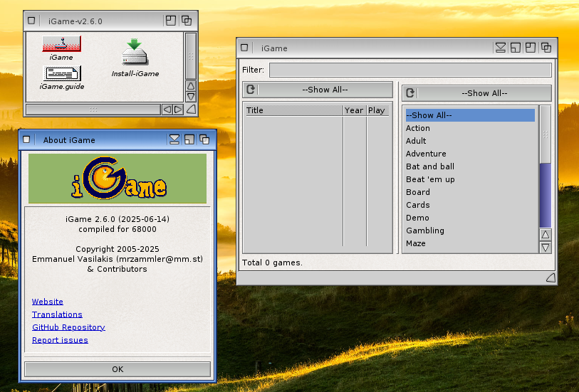Click the iconify gadget in iGame window
The height and width of the screenshot is (392, 579).
click(x=501, y=48)
